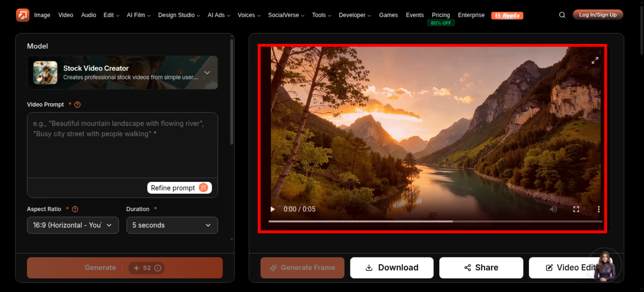Download the generated video
Viewport: 644px width, 292px height.
tap(392, 268)
